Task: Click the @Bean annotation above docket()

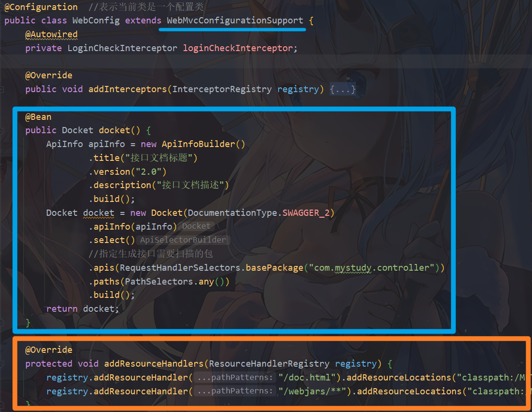Action: [38, 117]
